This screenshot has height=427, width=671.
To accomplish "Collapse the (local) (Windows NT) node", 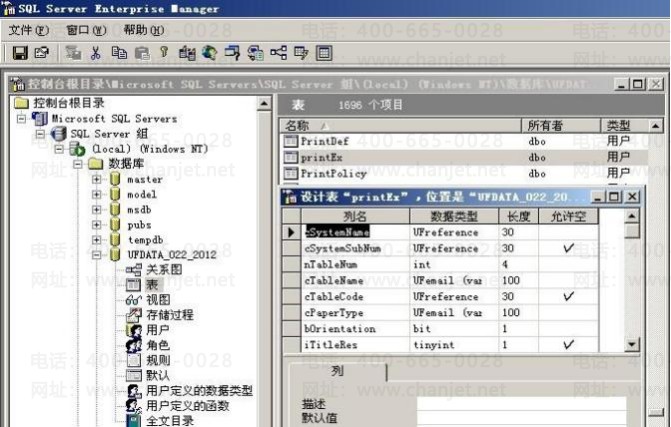I will pos(59,149).
